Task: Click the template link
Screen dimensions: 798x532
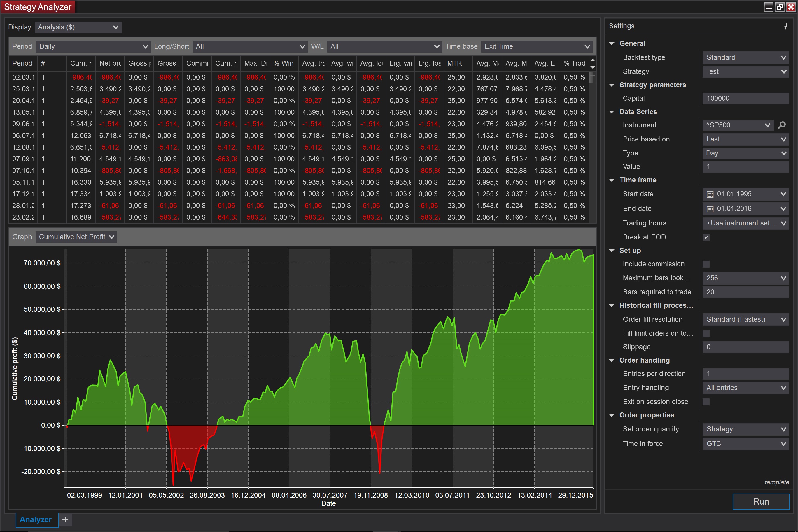Action: [x=776, y=482]
